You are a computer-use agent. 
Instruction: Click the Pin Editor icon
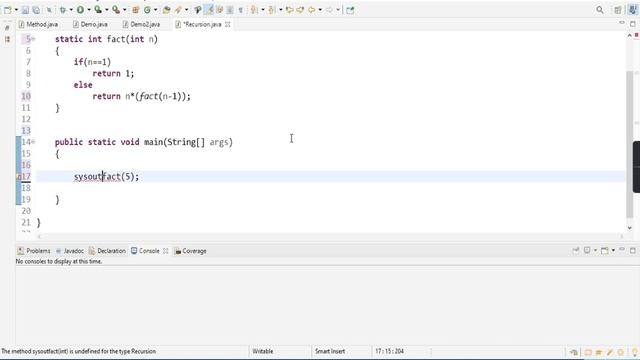pyautogui.click(x=350, y=10)
